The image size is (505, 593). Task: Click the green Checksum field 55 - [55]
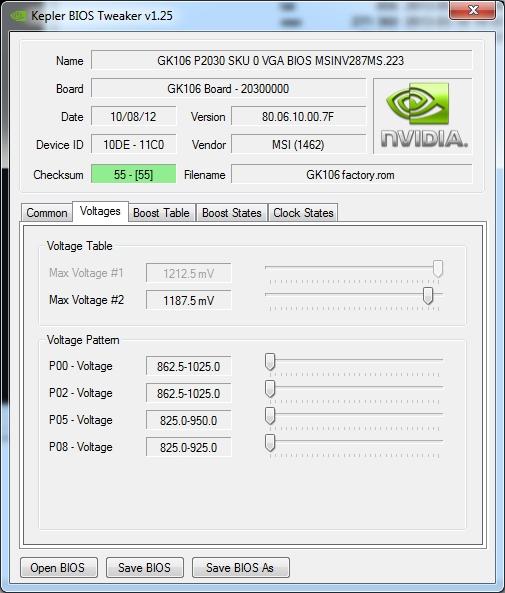click(x=134, y=174)
